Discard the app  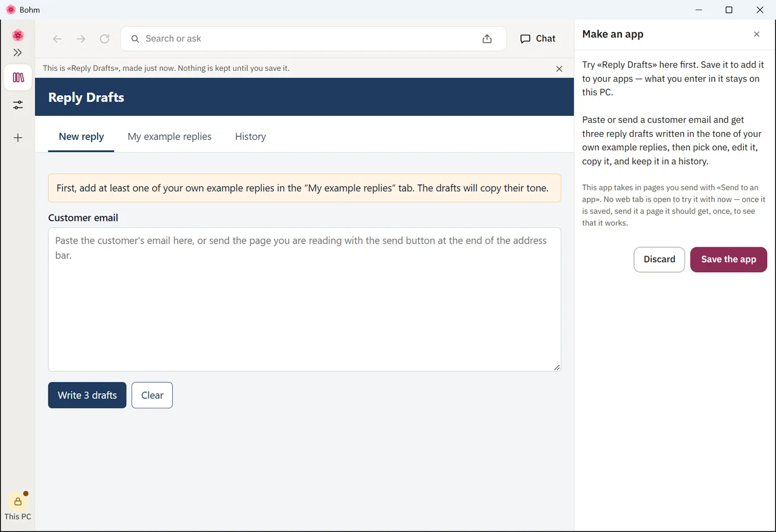point(660,259)
